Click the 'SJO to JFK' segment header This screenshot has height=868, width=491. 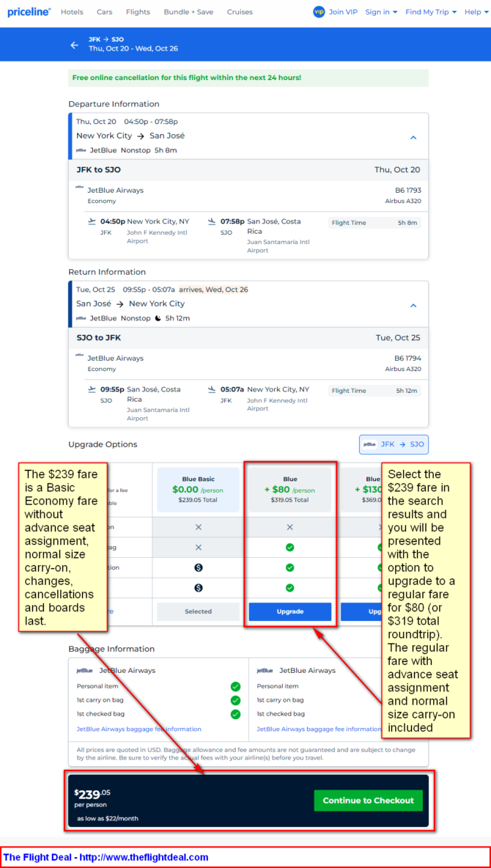point(248,338)
